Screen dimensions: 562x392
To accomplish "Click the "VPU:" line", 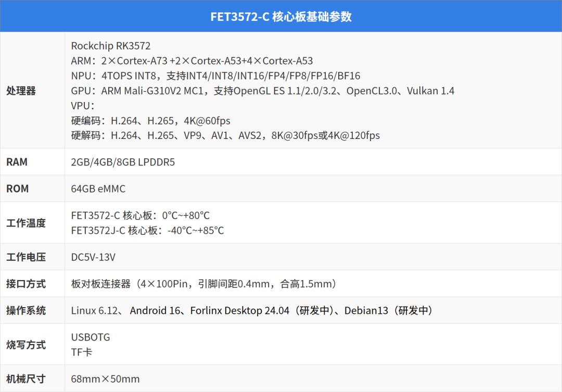I will tap(83, 106).
